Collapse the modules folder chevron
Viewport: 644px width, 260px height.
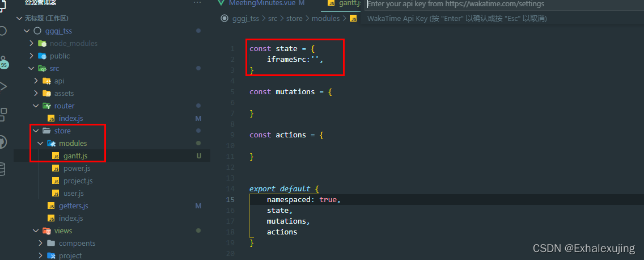click(x=40, y=143)
